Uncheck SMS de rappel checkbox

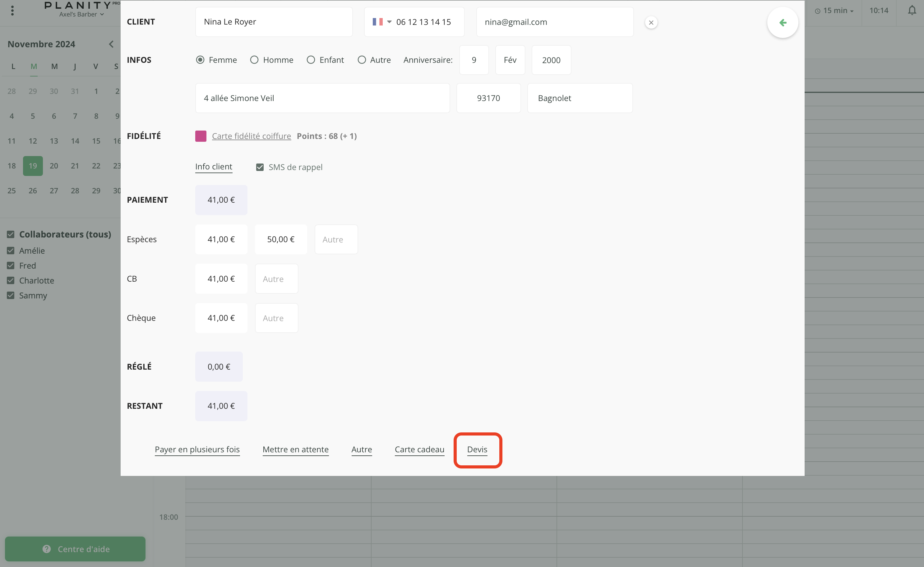(x=260, y=167)
